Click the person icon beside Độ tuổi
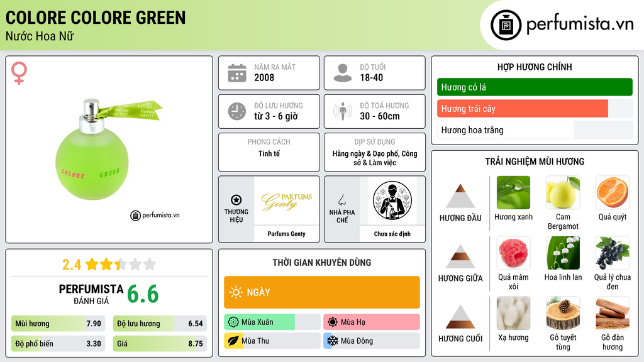 [x=343, y=73]
